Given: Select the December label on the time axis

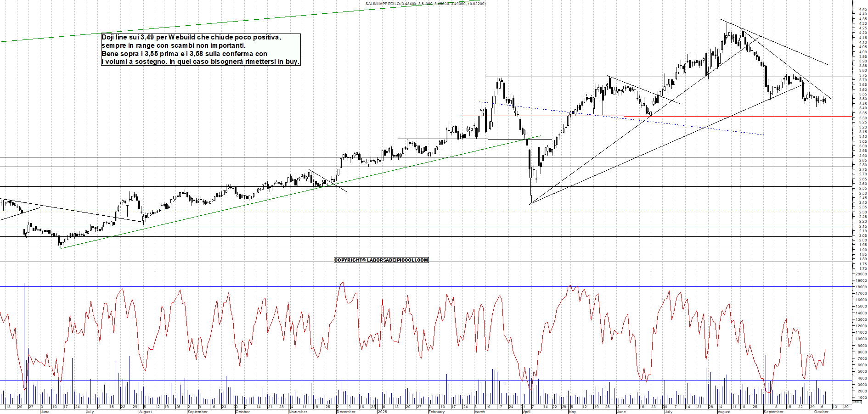Looking at the screenshot, I should point(346,412).
